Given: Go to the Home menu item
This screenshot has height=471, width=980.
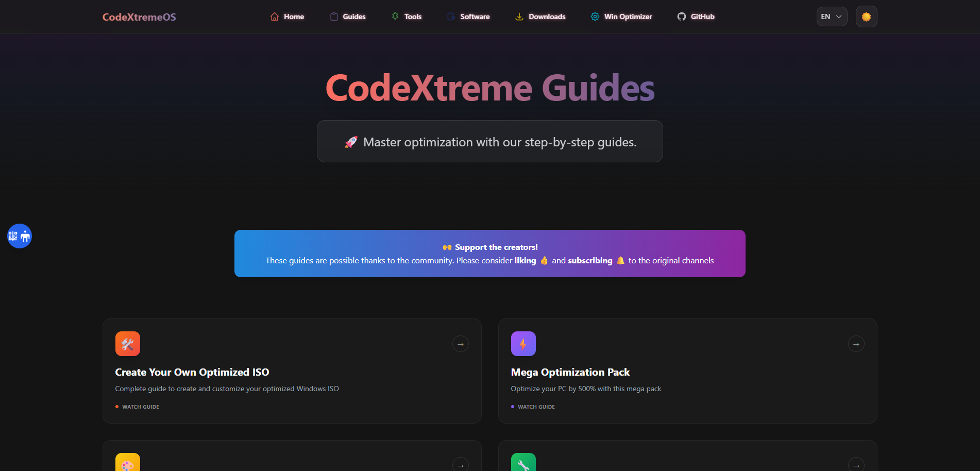Looking at the screenshot, I should click(x=288, y=16).
